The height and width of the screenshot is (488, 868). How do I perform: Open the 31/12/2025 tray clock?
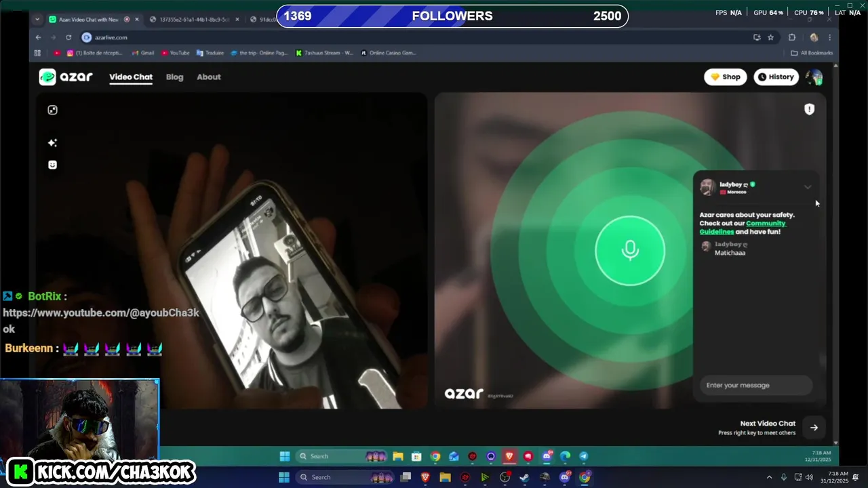(833, 477)
